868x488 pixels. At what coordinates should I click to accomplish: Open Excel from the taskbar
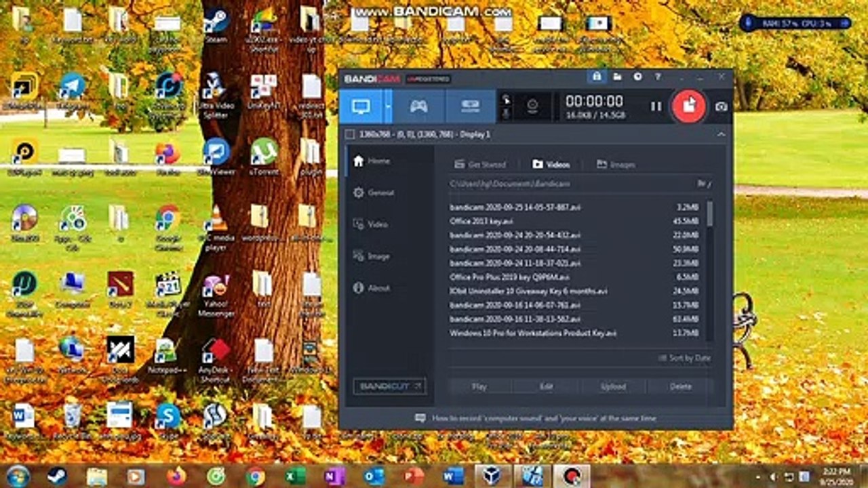click(296, 476)
